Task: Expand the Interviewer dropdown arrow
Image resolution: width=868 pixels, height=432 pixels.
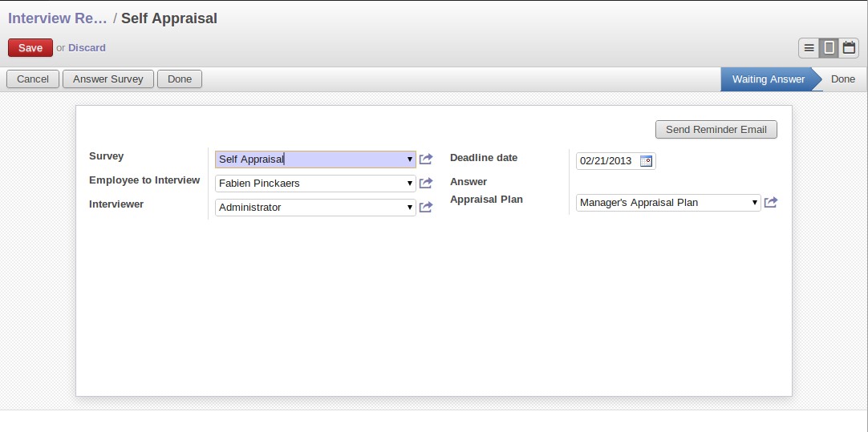Action: (x=410, y=208)
